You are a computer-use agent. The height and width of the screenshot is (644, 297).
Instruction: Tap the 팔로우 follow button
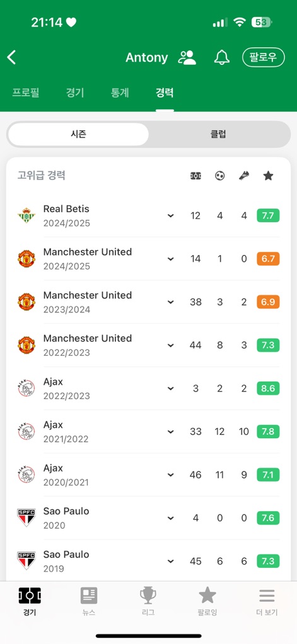(x=264, y=57)
